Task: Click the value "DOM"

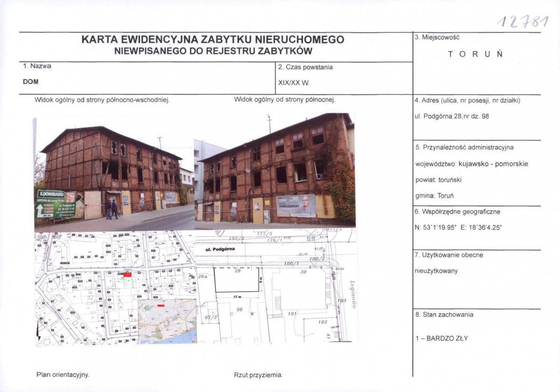Action: 31,81
